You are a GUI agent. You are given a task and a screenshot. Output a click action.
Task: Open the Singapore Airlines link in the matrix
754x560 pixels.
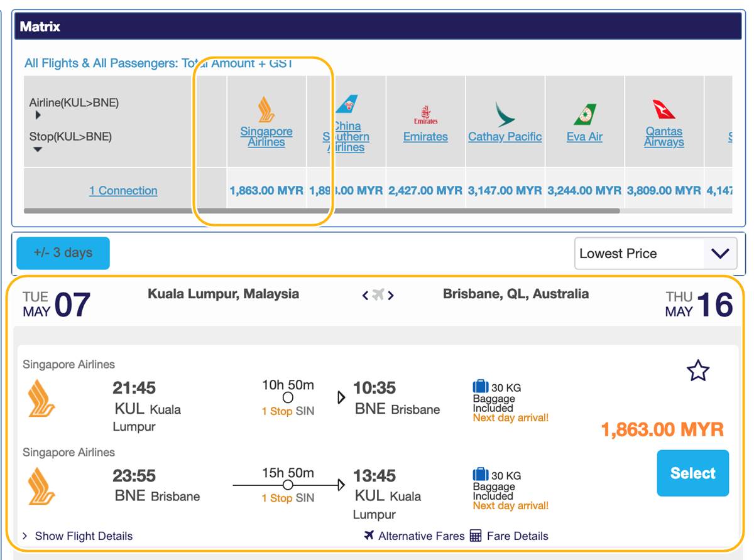[x=266, y=137]
